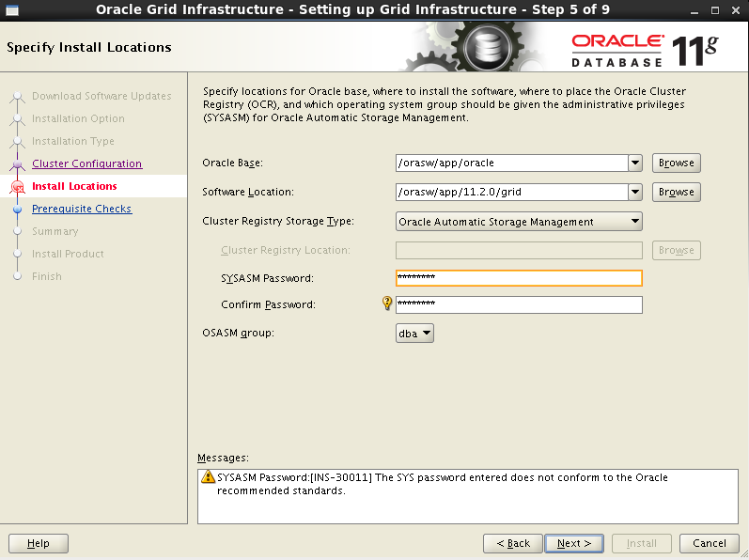Open the Cluster Configuration step link
Image resolution: width=749 pixels, height=560 pixels.
[x=87, y=163]
